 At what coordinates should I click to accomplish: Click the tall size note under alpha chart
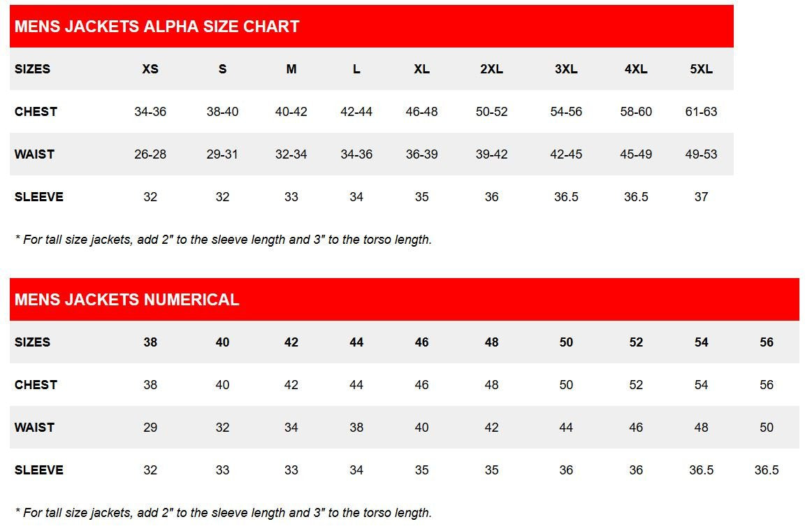click(223, 240)
